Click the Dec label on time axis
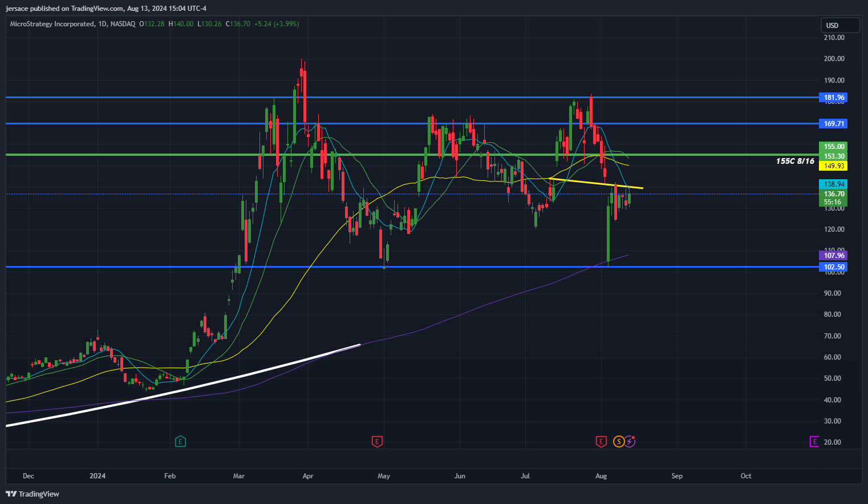The width and height of the screenshot is (868, 504). click(29, 476)
